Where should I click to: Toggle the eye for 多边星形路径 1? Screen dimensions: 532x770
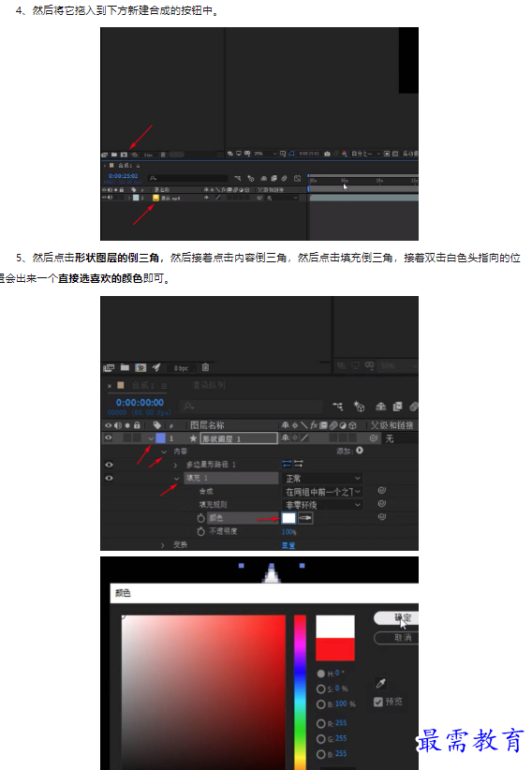(109, 465)
